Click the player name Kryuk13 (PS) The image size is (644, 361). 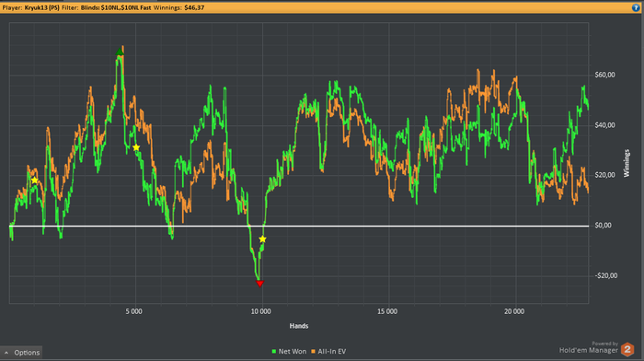tap(42, 7)
